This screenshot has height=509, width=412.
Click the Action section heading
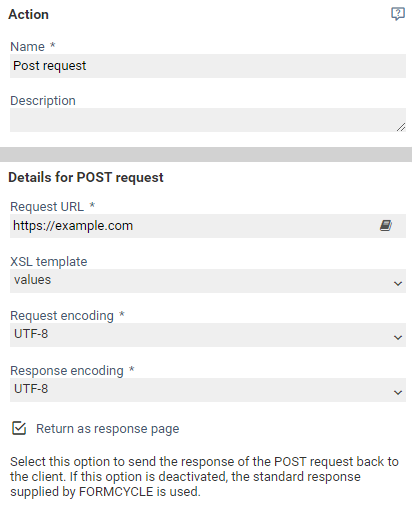(29, 14)
